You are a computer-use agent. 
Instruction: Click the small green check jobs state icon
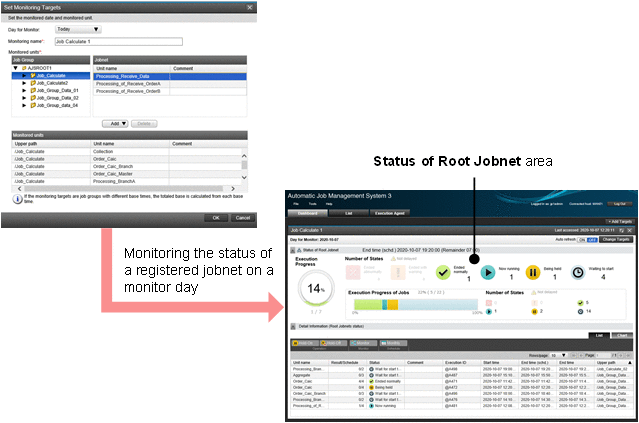(x=580, y=303)
